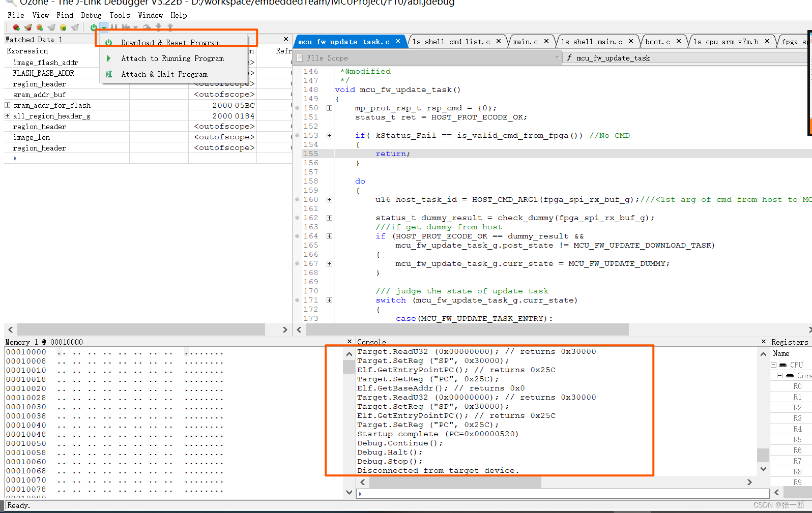Viewport: 812px width, 513px height.
Task: Close the boot.c tab
Action: tap(679, 41)
